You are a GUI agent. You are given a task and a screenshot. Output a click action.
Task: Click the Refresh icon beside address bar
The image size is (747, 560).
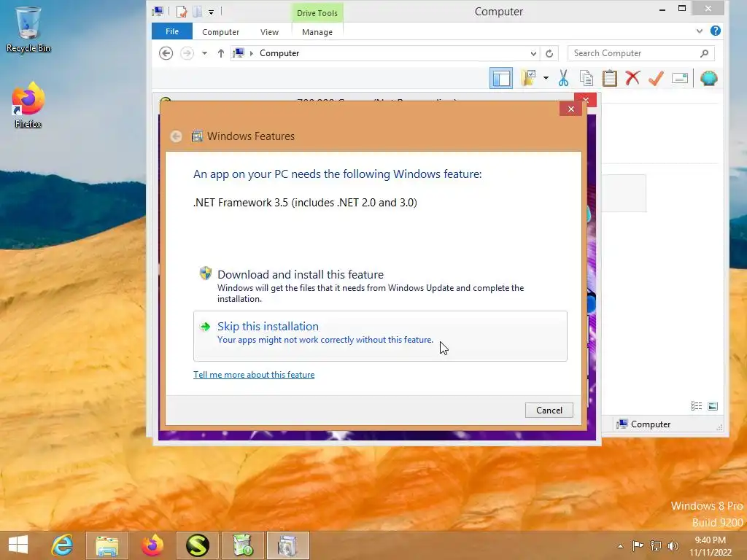(x=549, y=53)
